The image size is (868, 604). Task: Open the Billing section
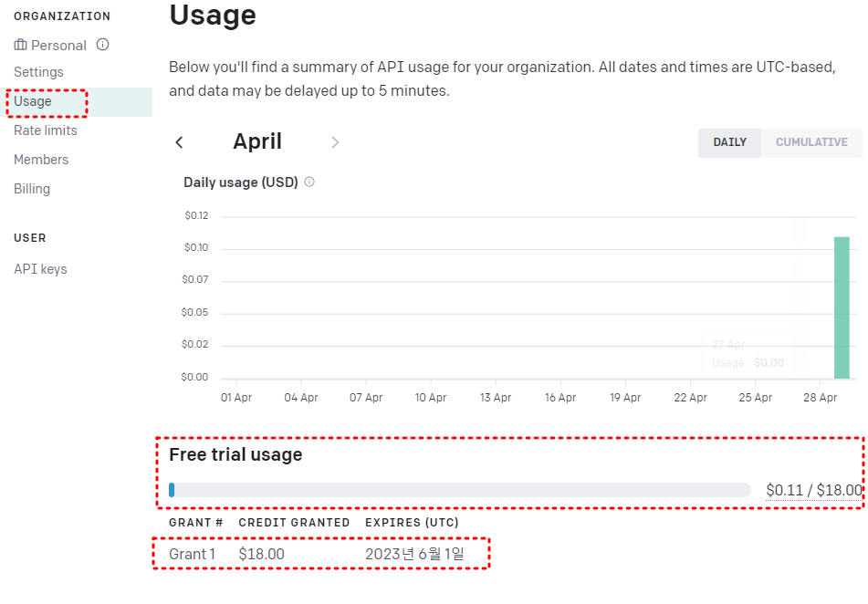click(32, 189)
